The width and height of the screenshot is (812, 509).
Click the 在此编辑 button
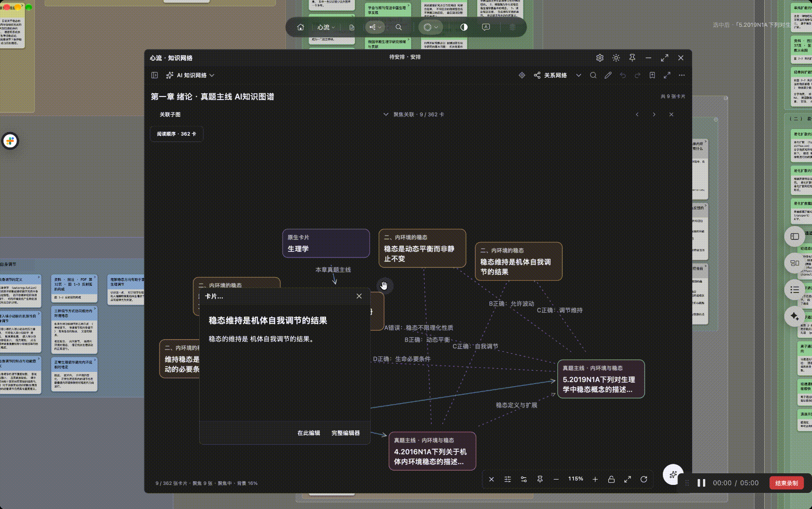click(309, 433)
